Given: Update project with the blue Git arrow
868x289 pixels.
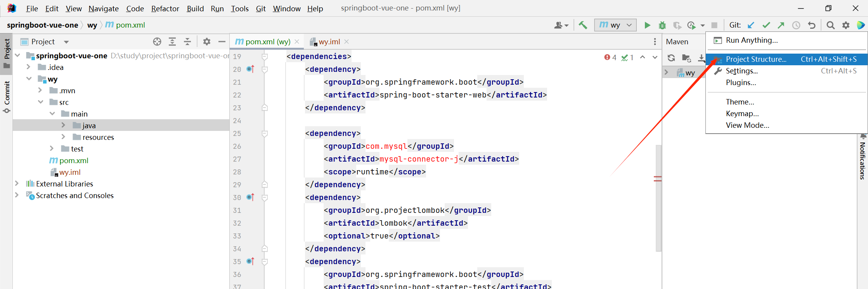Looking at the screenshot, I should tap(751, 25).
